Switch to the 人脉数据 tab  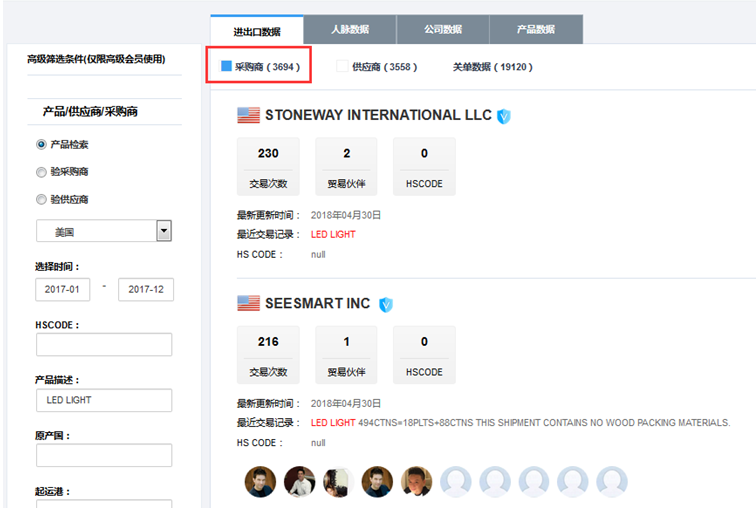pos(350,29)
